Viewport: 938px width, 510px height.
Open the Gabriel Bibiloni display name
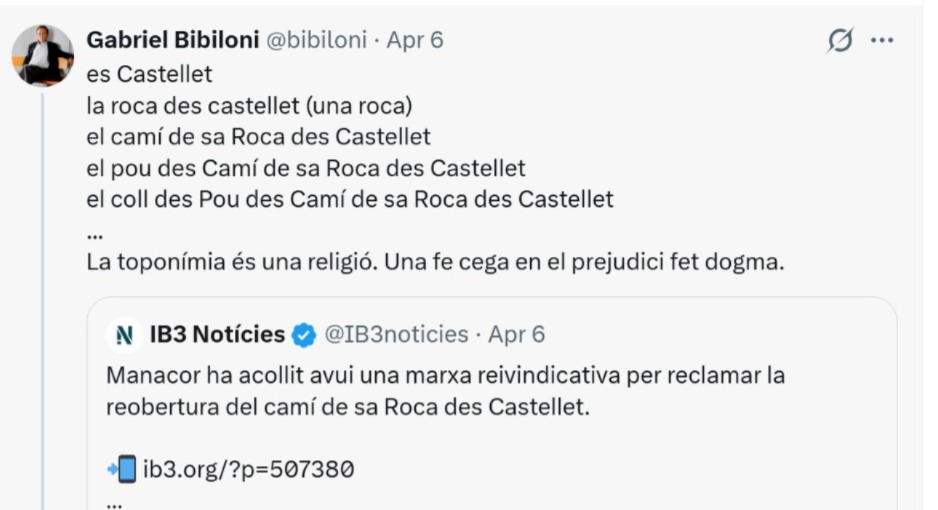coord(171,40)
